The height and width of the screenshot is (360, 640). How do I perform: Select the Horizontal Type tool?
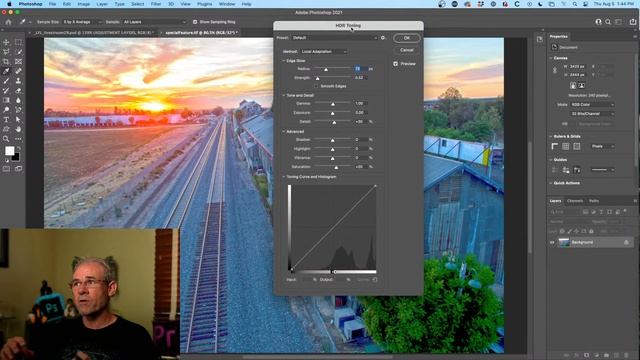[x=6, y=120]
